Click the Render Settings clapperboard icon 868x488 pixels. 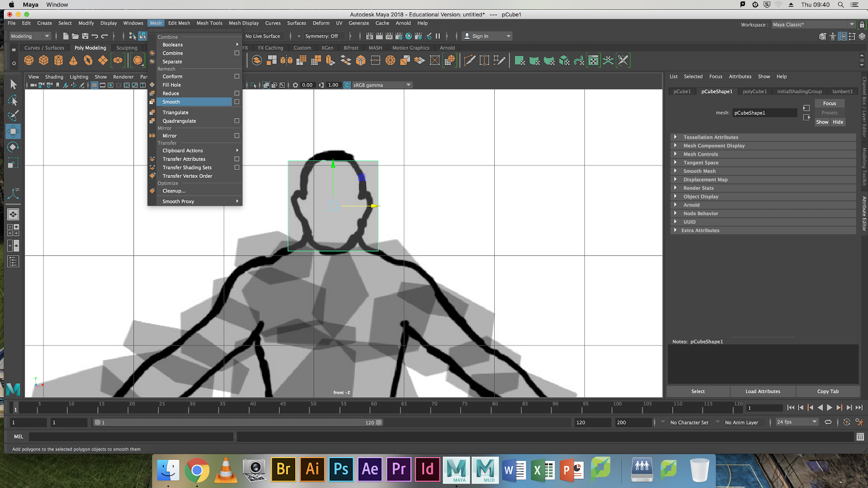(x=399, y=36)
